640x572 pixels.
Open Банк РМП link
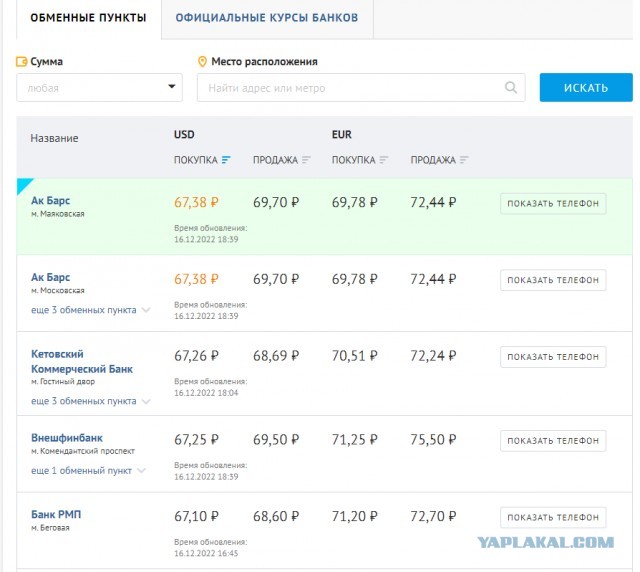point(56,514)
